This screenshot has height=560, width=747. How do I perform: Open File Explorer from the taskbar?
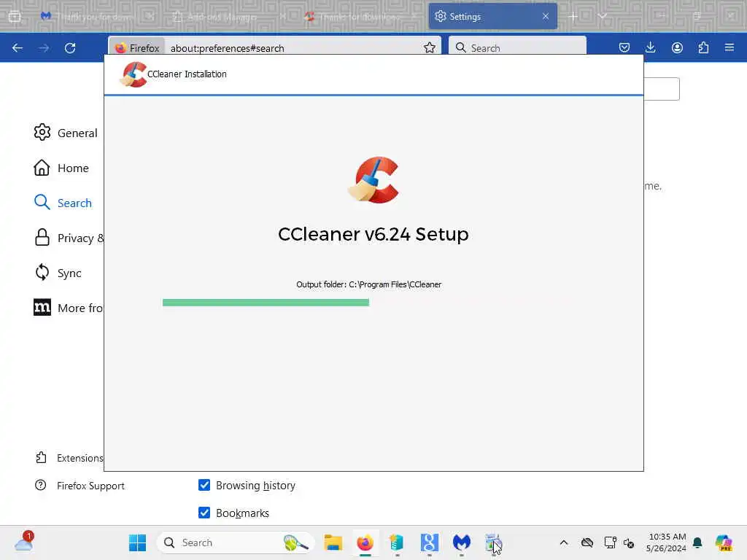point(333,542)
